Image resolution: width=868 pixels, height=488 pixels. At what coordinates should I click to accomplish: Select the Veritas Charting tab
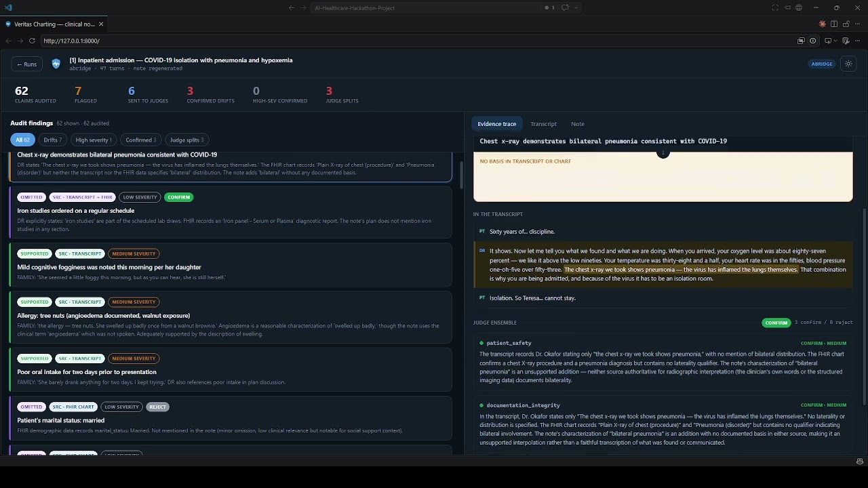point(55,24)
